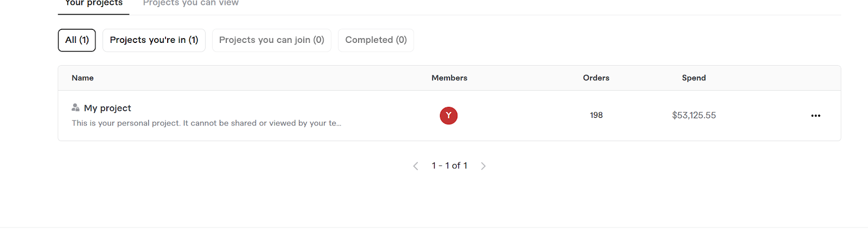Open the Projects you can view tab
Image resolution: width=868 pixels, height=234 pixels.
pos(191,3)
